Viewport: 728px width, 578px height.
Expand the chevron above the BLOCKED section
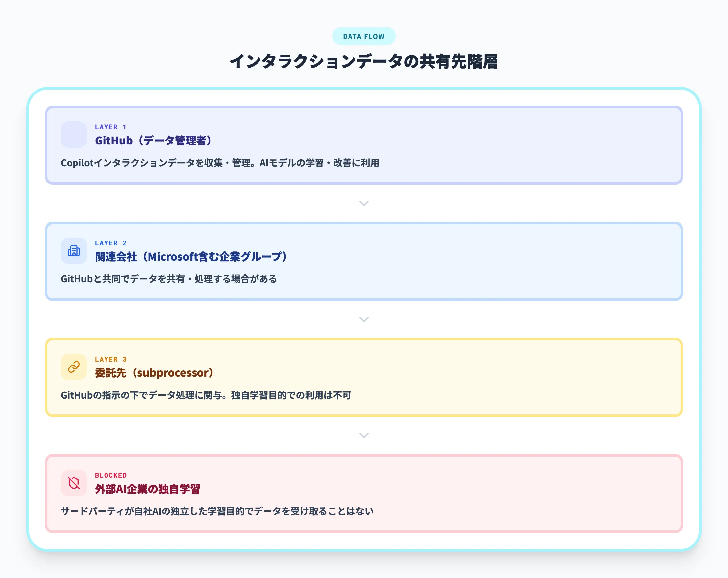(x=364, y=435)
